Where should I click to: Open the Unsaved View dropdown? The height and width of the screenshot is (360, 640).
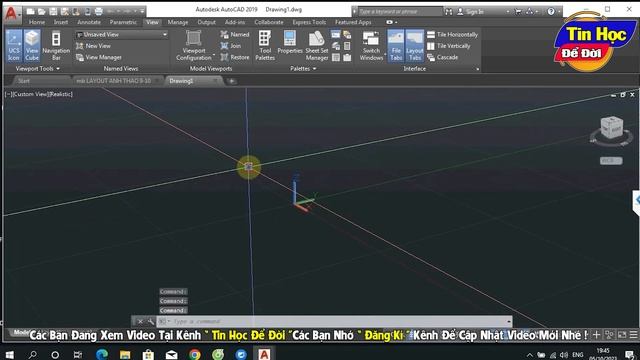point(122,35)
